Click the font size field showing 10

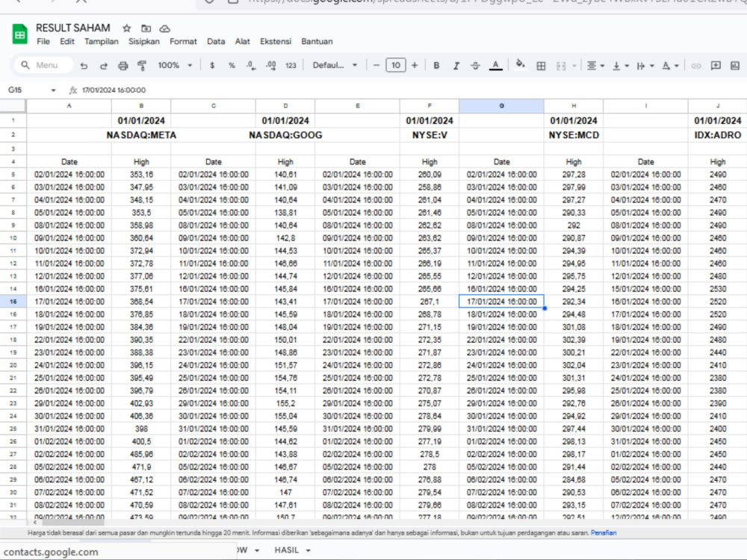coord(395,65)
